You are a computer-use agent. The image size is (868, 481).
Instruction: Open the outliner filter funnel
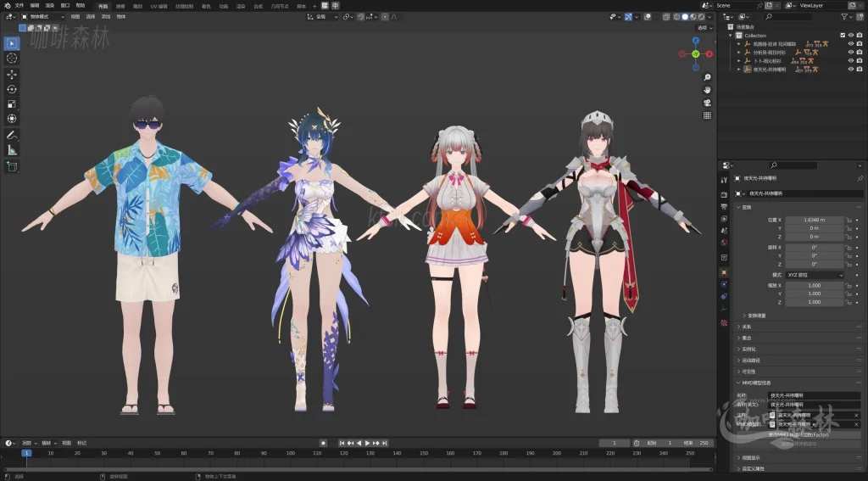pyautogui.click(x=844, y=17)
